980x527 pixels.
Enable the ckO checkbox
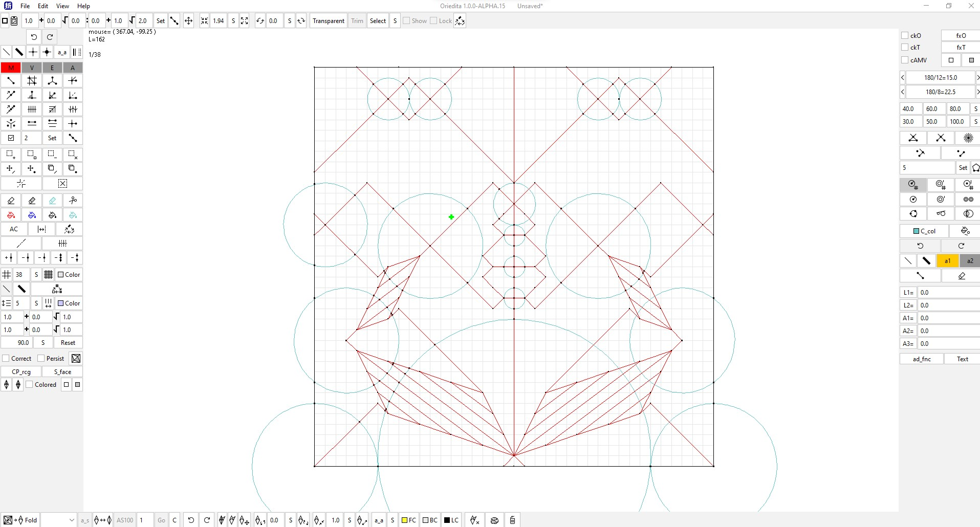point(905,35)
